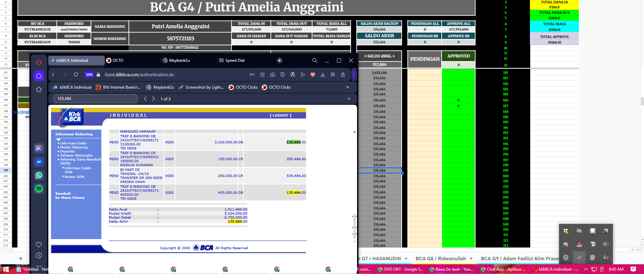
Task: Click the padlock site security icon
Action: (98, 75)
